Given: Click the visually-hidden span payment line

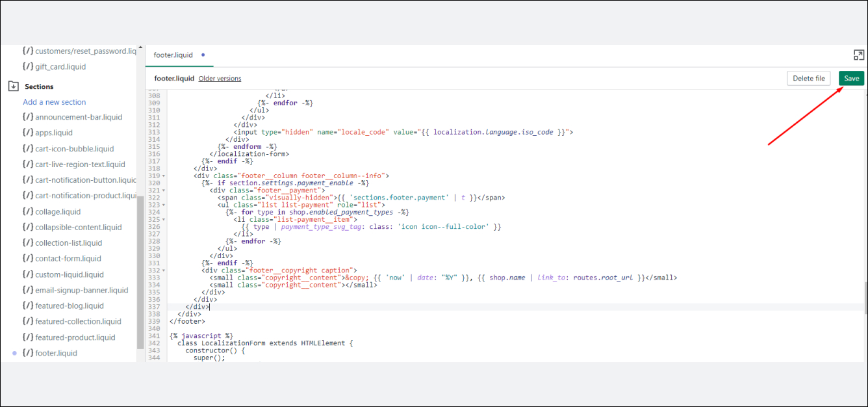Looking at the screenshot, I should click(361, 198).
